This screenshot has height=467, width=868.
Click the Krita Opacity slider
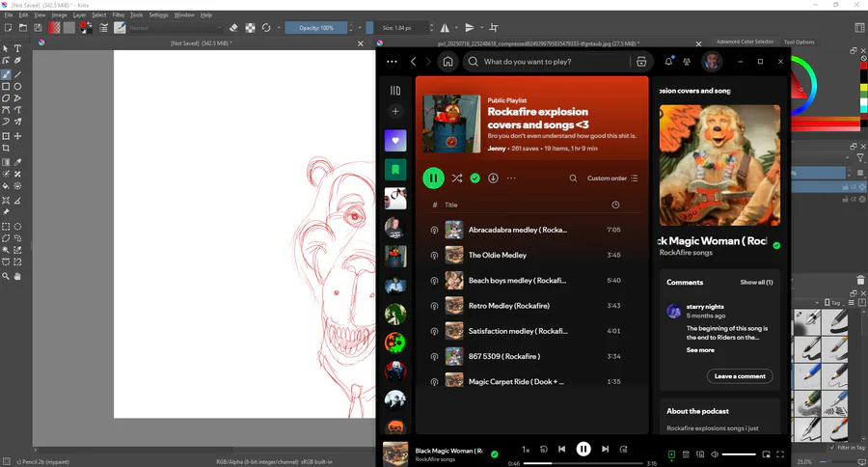(316, 28)
